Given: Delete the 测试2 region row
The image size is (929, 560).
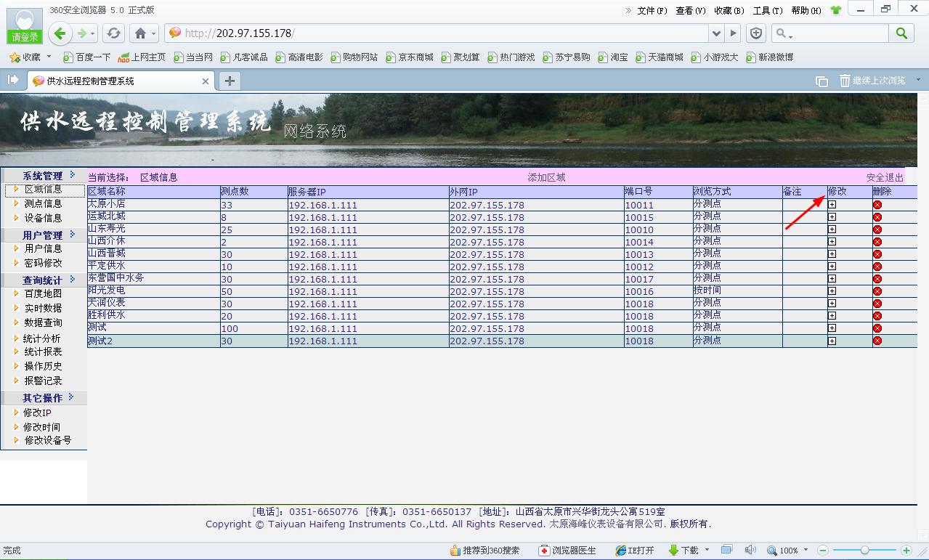Looking at the screenshot, I should point(877,341).
